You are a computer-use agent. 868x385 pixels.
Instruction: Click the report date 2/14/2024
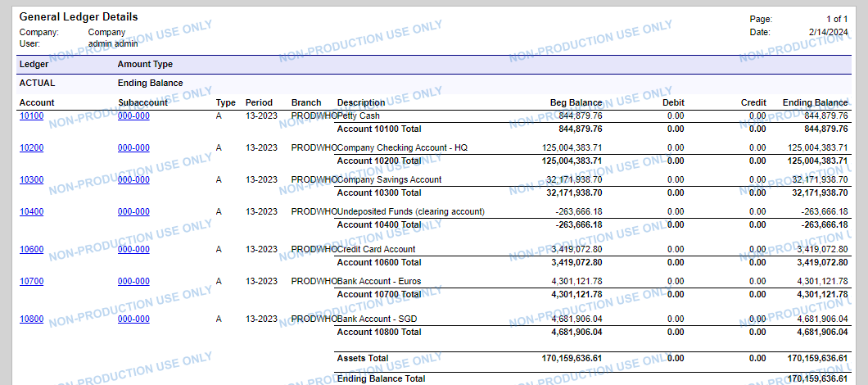828,33
